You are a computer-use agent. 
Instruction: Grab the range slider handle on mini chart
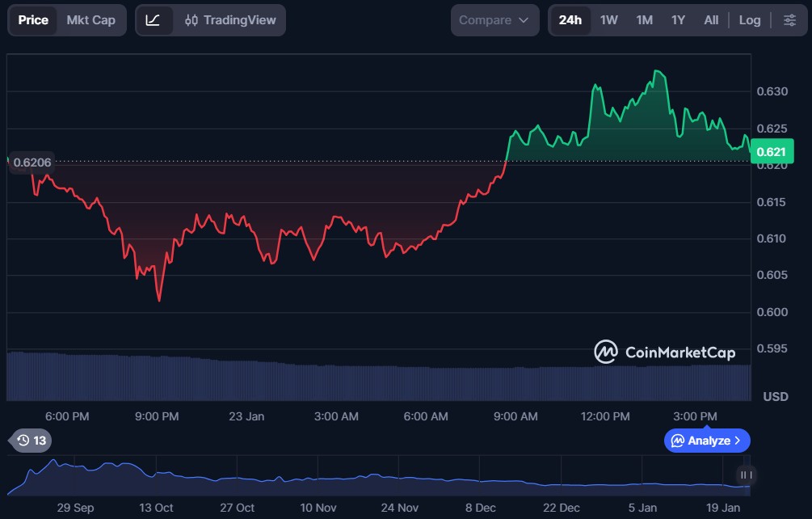746,475
